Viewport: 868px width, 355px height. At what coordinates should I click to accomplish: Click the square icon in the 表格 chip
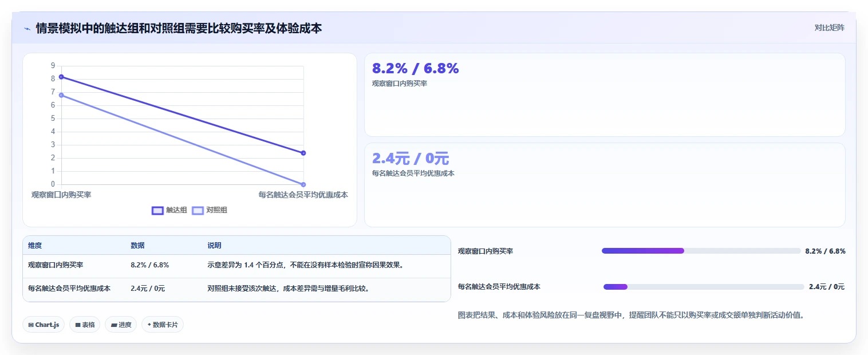78,325
